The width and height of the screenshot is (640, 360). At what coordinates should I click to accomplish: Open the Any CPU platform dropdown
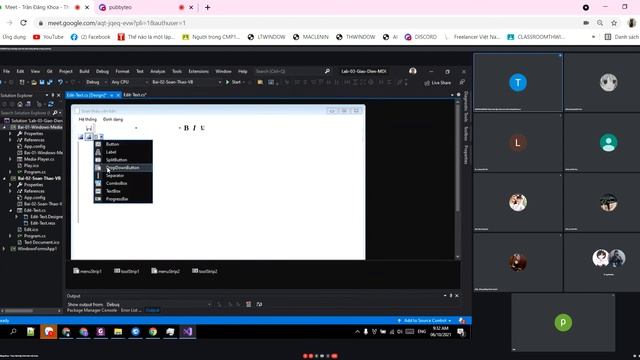pyautogui.click(x=129, y=82)
